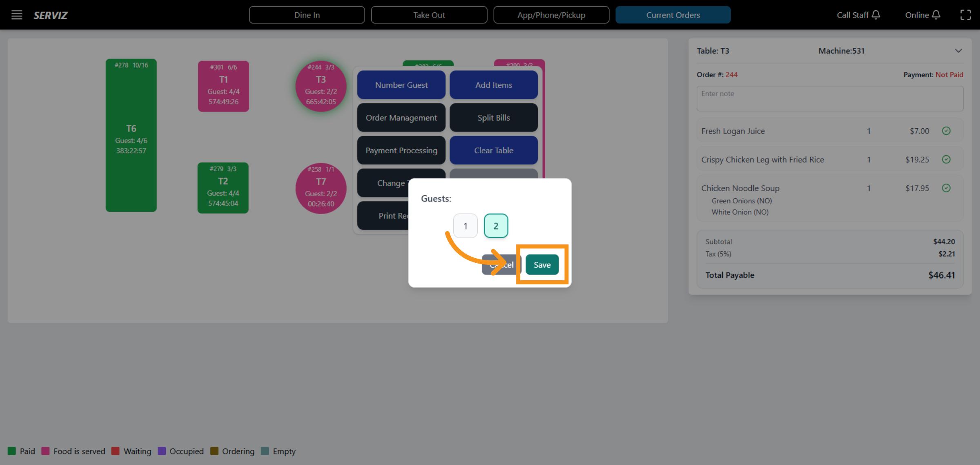Click the Save button in Guests dialog
This screenshot has height=465, width=980.
[542, 265]
